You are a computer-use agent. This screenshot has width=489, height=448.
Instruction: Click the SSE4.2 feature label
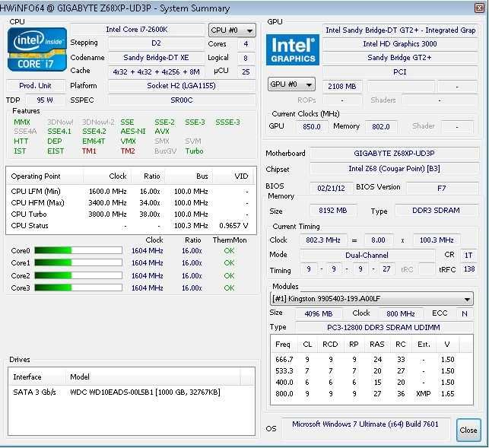click(94, 132)
